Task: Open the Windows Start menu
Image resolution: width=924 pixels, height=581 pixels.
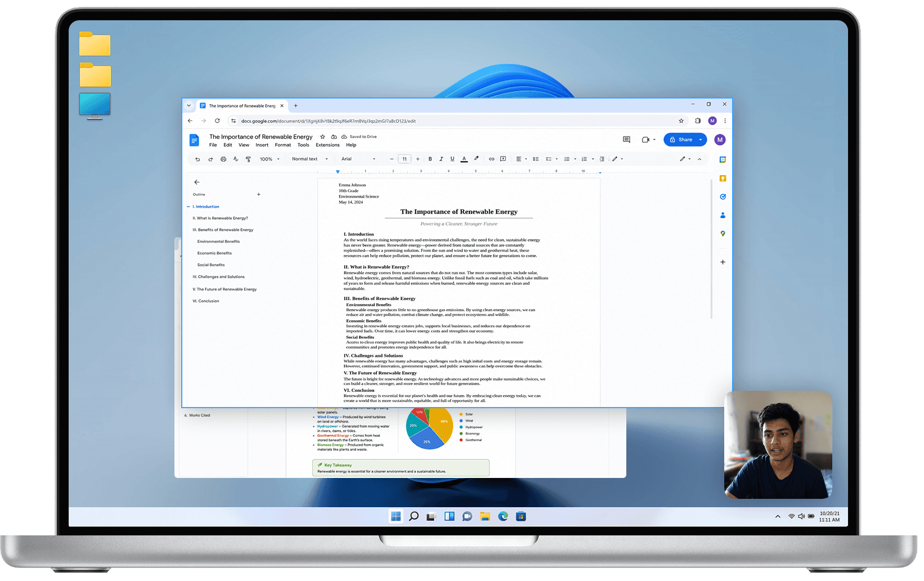Action: click(396, 517)
